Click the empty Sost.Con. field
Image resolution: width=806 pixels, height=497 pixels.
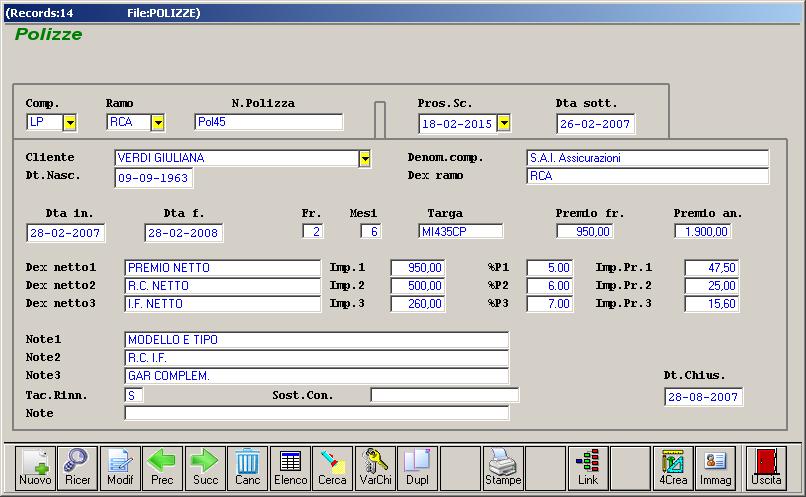[445, 395]
